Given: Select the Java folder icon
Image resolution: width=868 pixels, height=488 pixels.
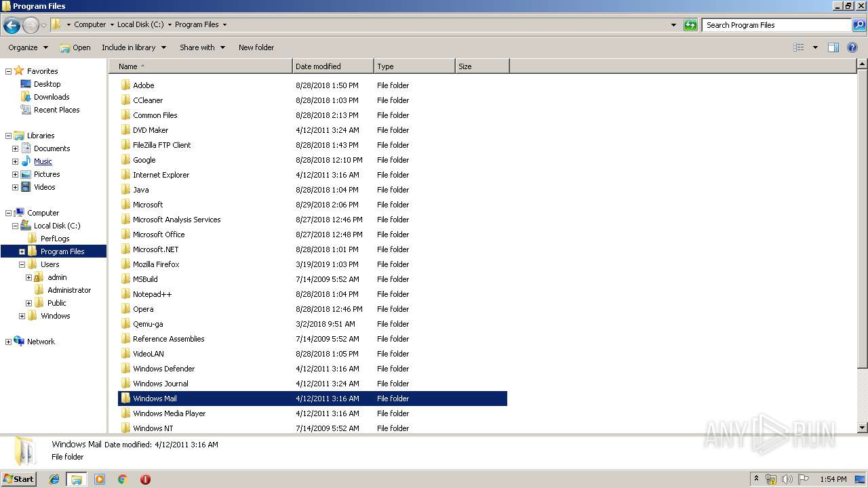Looking at the screenshot, I should coord(125,190).
